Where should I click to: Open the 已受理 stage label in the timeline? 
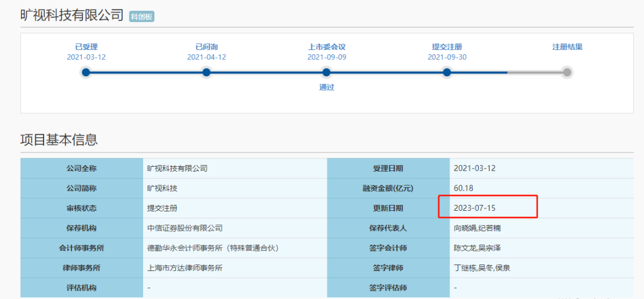(x=86, y=47)
